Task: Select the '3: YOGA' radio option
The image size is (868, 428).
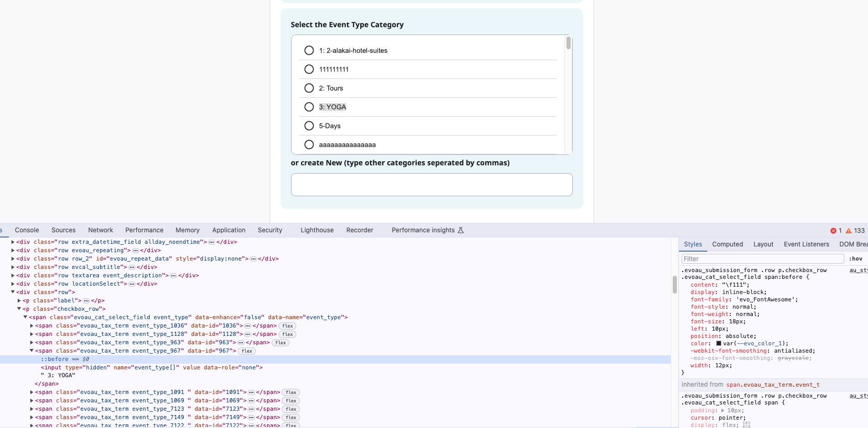Action: 309,107
